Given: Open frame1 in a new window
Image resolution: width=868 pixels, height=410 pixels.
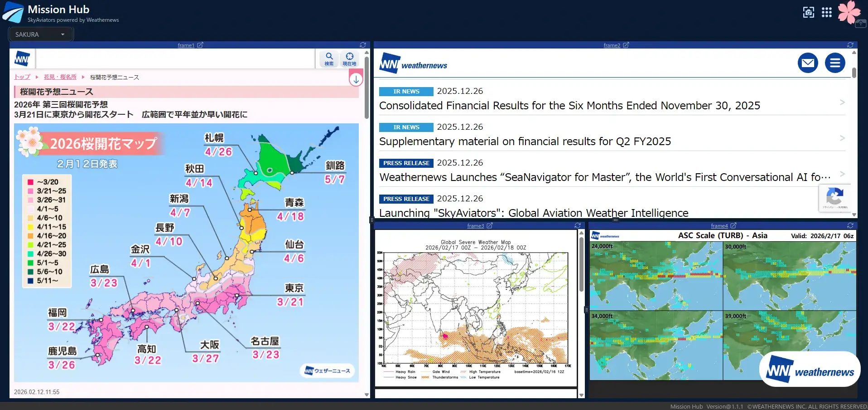Looking at the screenshot, I should click(x=200, y=45).
